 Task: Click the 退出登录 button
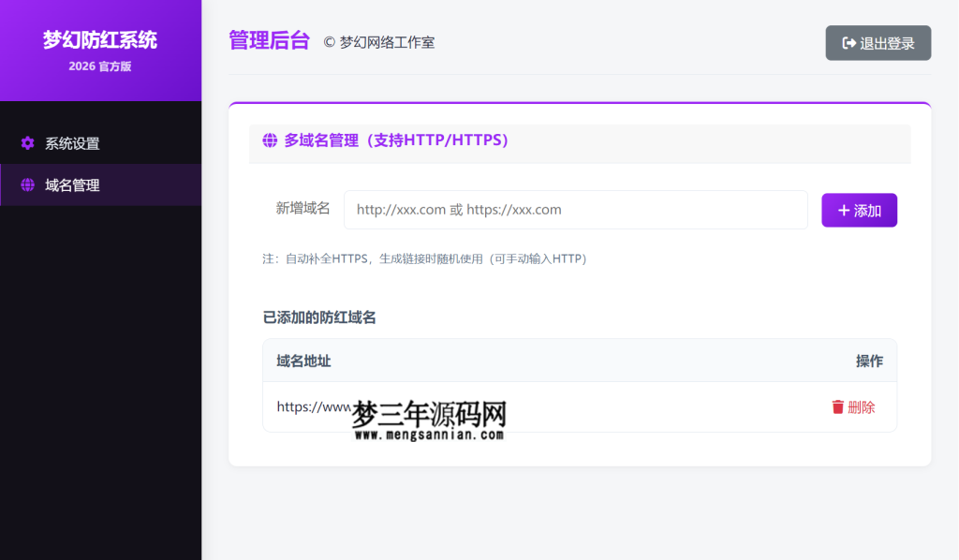(878, 42)
